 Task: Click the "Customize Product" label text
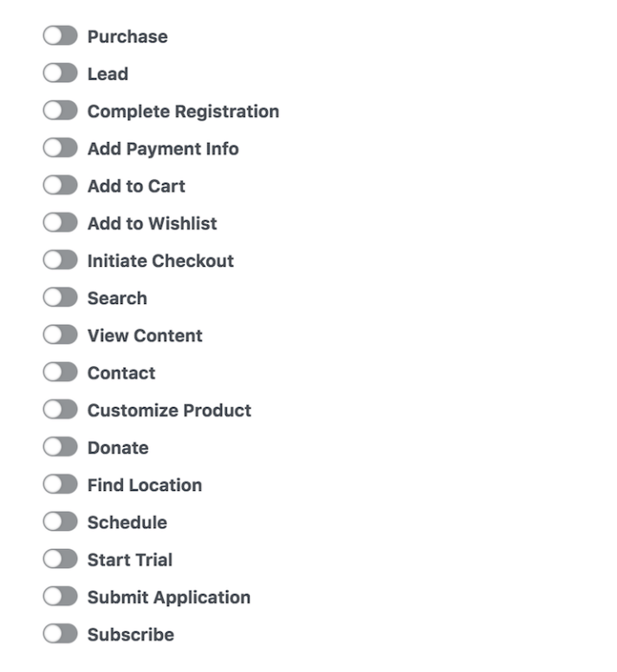[169, 410]
